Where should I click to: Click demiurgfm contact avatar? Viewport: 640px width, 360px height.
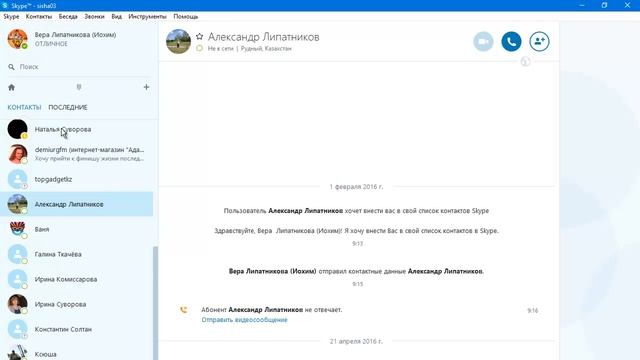point(18,154)
